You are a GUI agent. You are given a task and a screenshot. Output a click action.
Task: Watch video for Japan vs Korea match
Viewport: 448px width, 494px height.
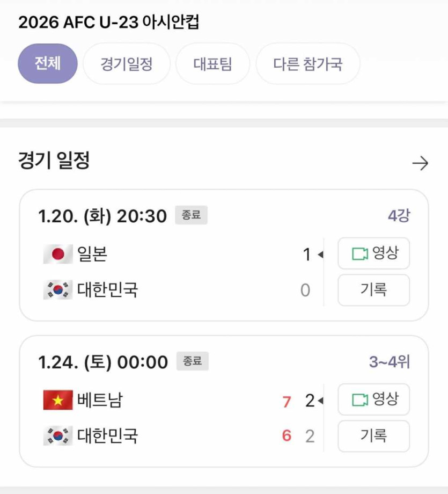(x=373, y=253)
